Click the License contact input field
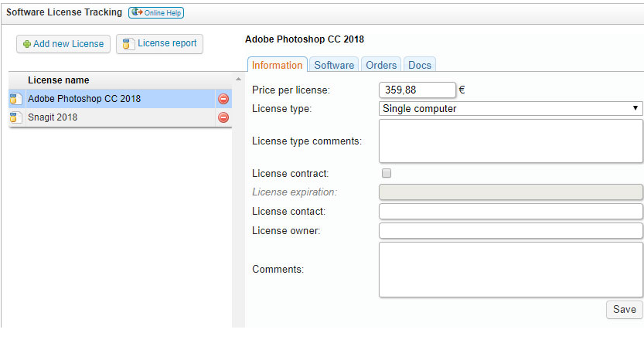The width and height of the screenshot is (644, 343). (510, 212)
